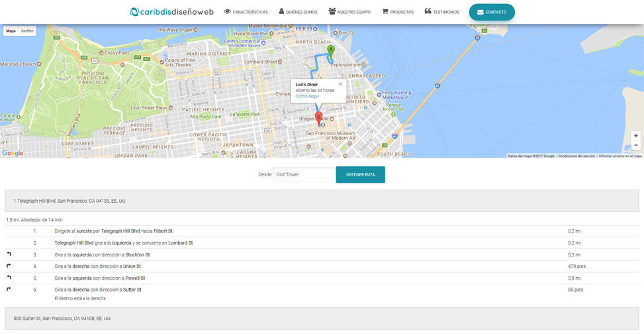Image resolution: width=644 pixels, height=334 pixels.
Task: Click the green marker A on map
Action: tap(331, 50)
